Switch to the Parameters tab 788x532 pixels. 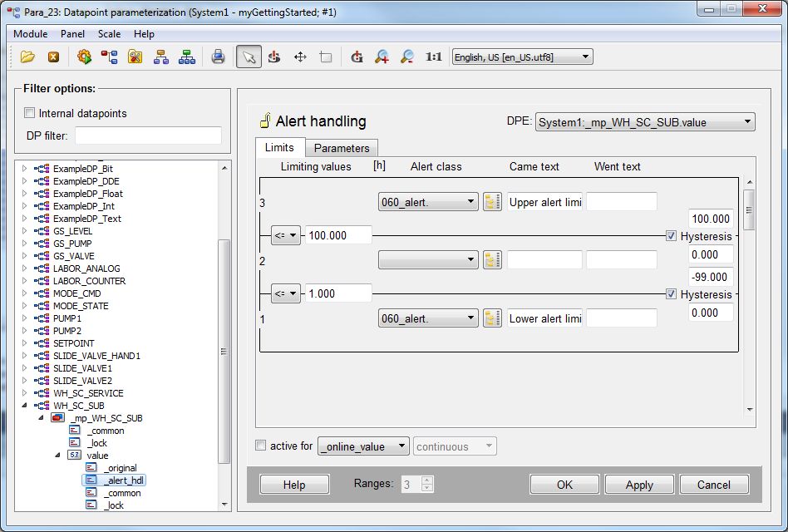pyautogui.click(x=341, y=148)
